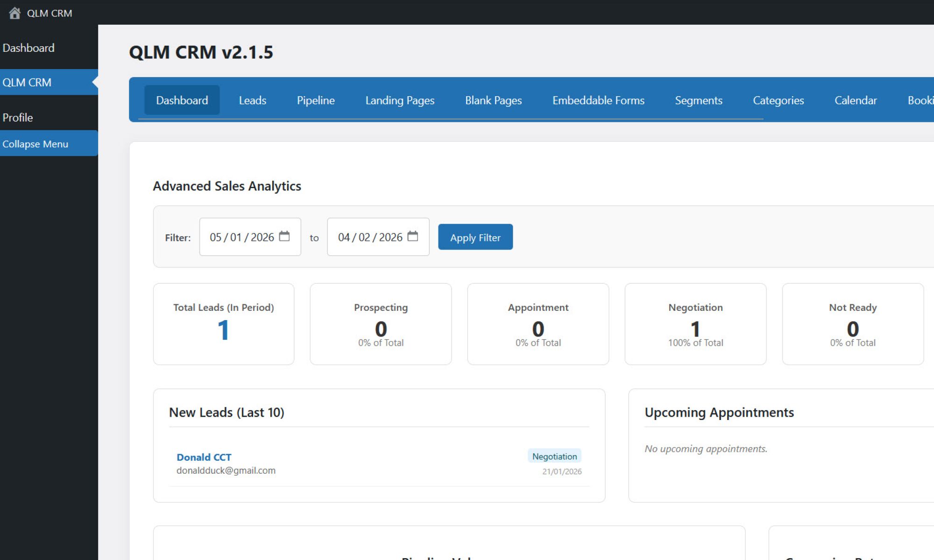Open Donald CCT lead link
This screenshot has height=560, width=934.
[204, 457]
